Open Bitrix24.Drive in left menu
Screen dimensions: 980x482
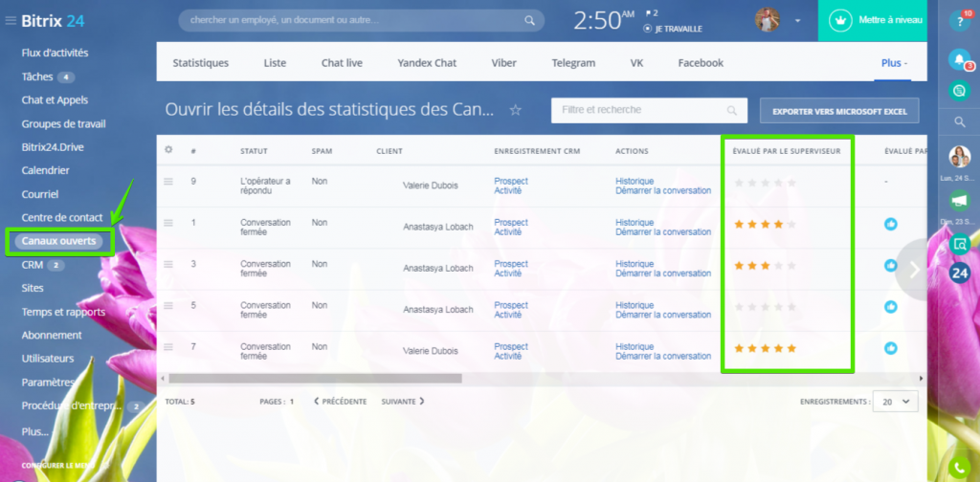pyautogui.click(x=53, y=147)
